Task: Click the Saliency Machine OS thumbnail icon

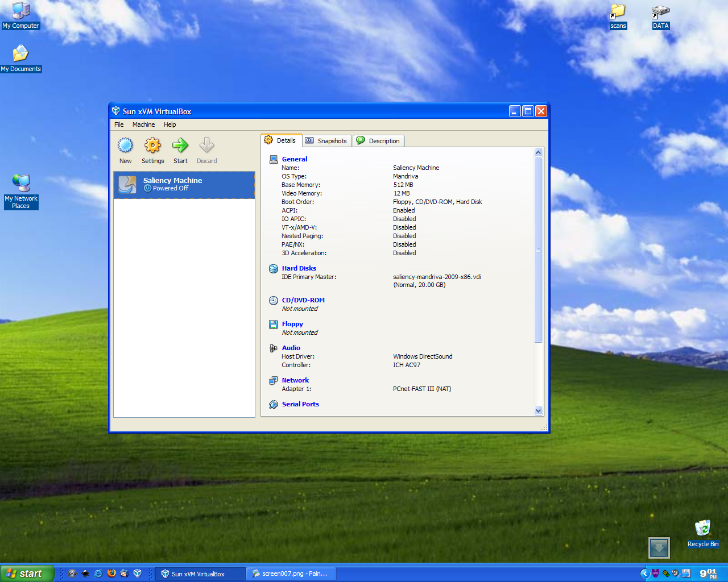Action: 127,185
